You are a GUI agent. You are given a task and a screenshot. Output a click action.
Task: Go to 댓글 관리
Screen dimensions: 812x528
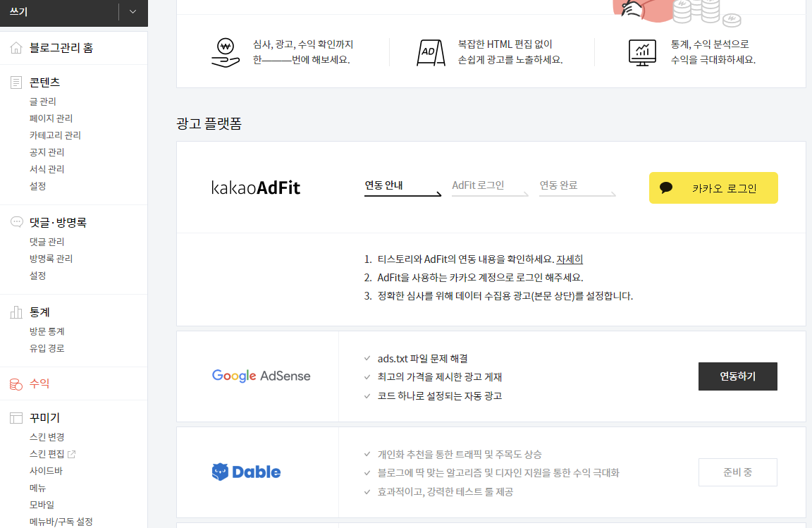coord(47,242)
